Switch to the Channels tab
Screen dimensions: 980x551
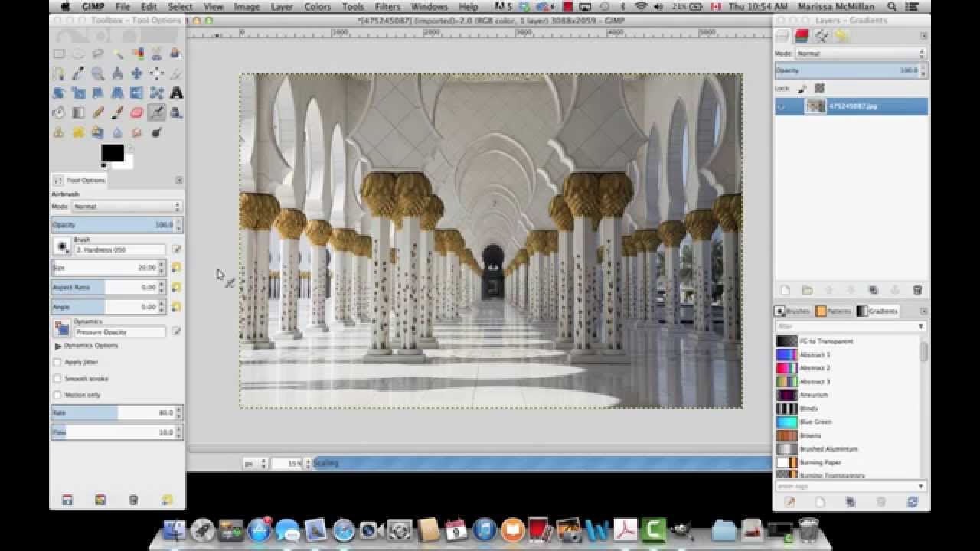(x=802, y=36)
